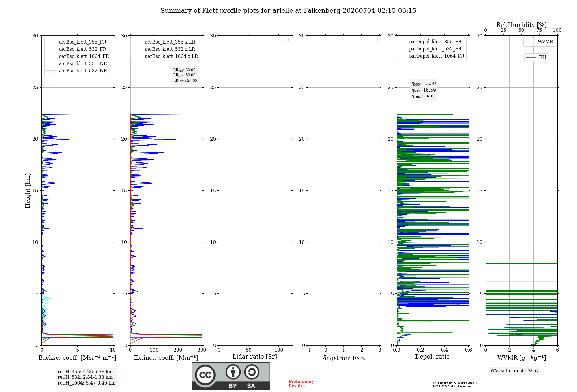
Task: Click the Preliminary Results red label
Action: pos(301,384)
